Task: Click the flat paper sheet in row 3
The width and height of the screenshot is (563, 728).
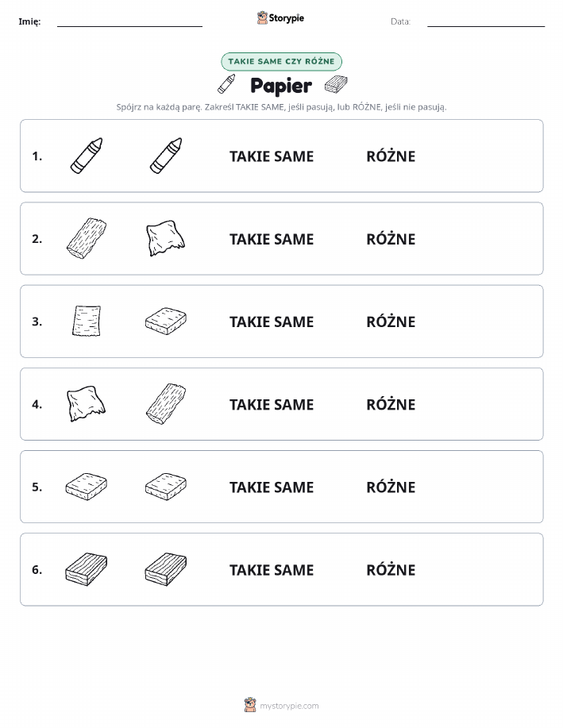Action: click(87, 321)
